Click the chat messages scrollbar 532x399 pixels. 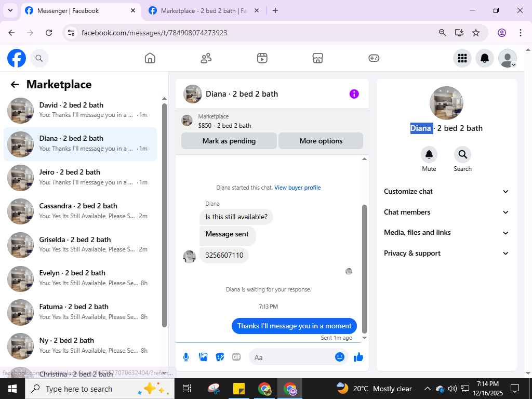pyautogui.click(x=364, y=269)
